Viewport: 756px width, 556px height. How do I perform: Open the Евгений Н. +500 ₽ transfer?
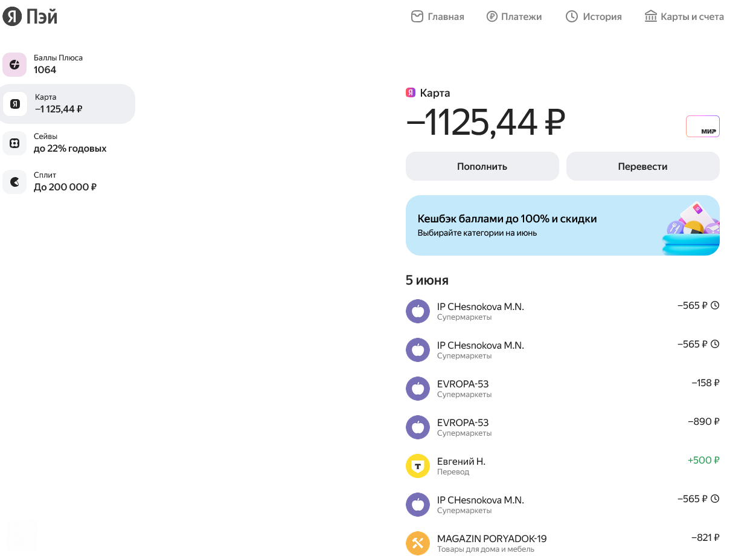click(x=563, y=466)
